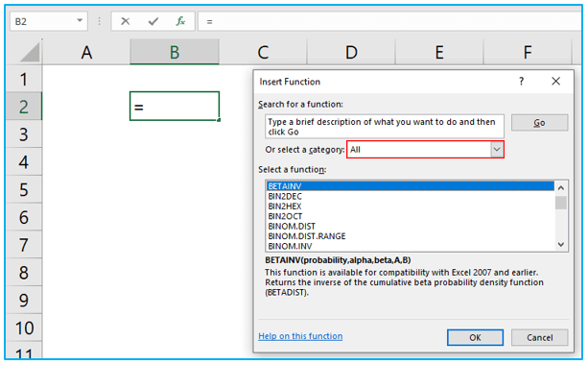588x365 pixels.
Task: Open the Help on this function link
Action: click(x=300, y=336)
